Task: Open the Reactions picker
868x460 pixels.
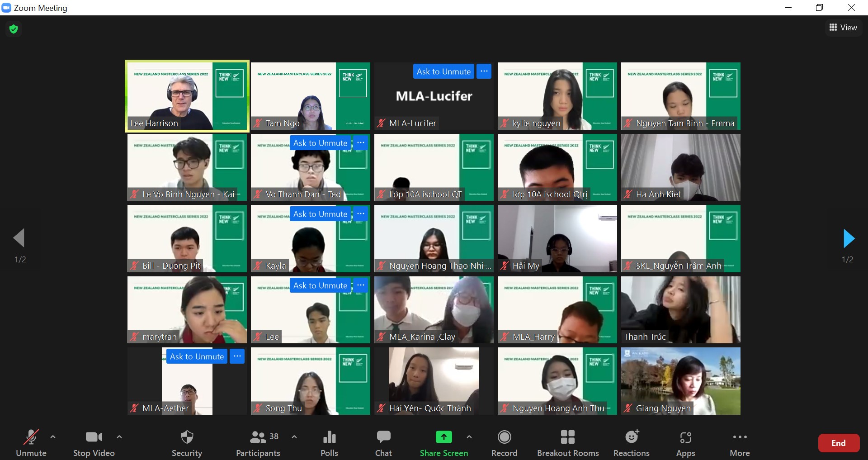Action: [x=631, y=443]
